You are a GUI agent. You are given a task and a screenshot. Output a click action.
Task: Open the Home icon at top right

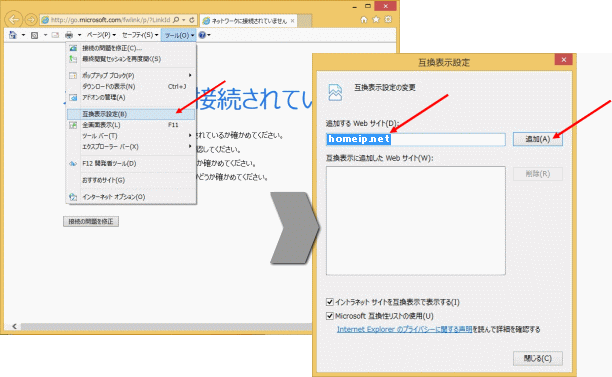364,19
